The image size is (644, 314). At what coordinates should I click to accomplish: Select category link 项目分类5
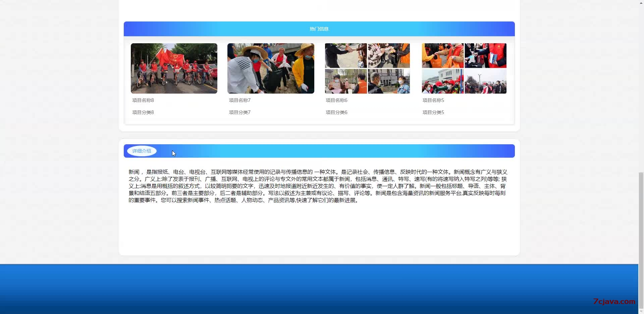click(433, 112)
